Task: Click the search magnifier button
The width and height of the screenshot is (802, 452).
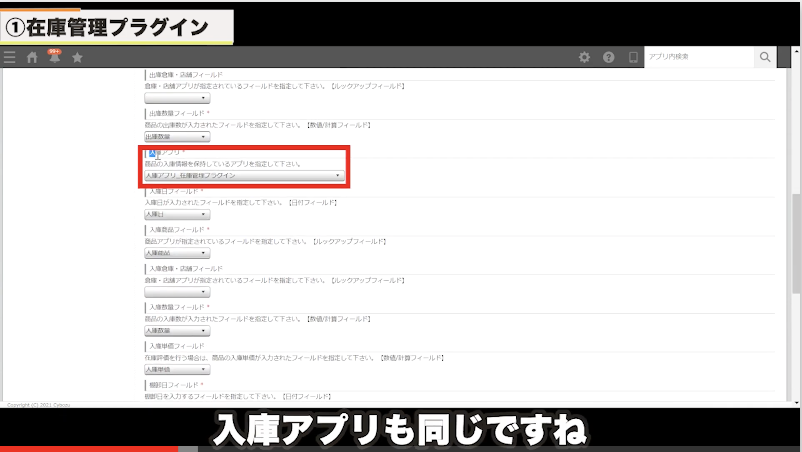Action: [765, 58]
